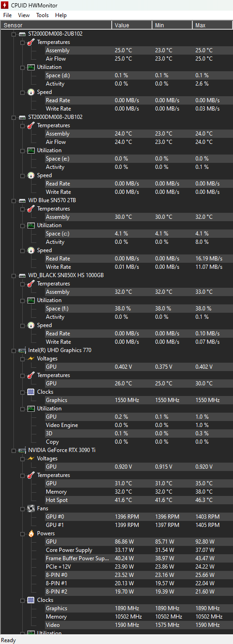Collapse Powers section of the RTX 3090 Ti
The height and width of the screenshot is (644, 233).
tap(23, 533)
